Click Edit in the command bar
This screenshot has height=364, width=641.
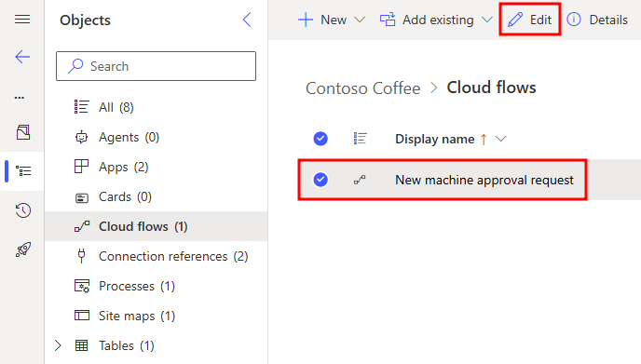coord(529,20)
